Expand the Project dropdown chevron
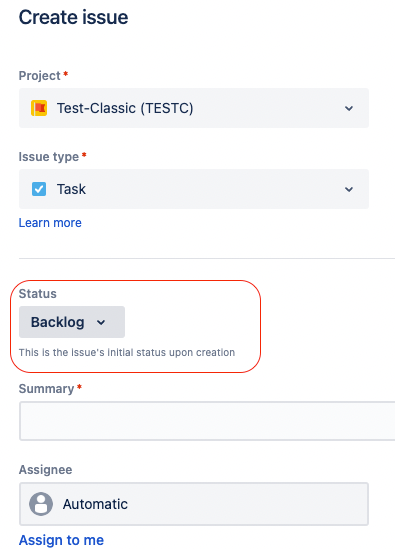This screenshot has height=549, width=395. [x=349, y=108]
